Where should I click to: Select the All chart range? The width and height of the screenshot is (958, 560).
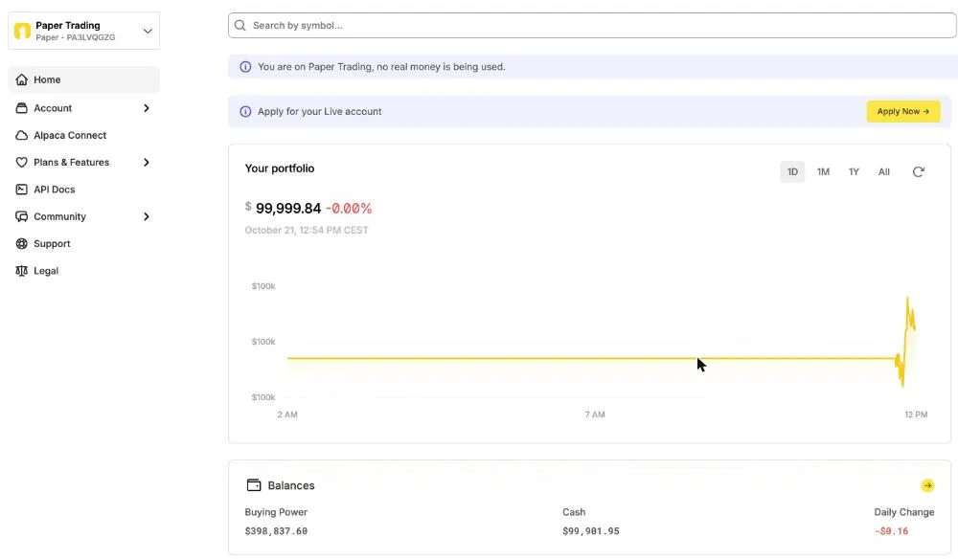coord(883,171)
